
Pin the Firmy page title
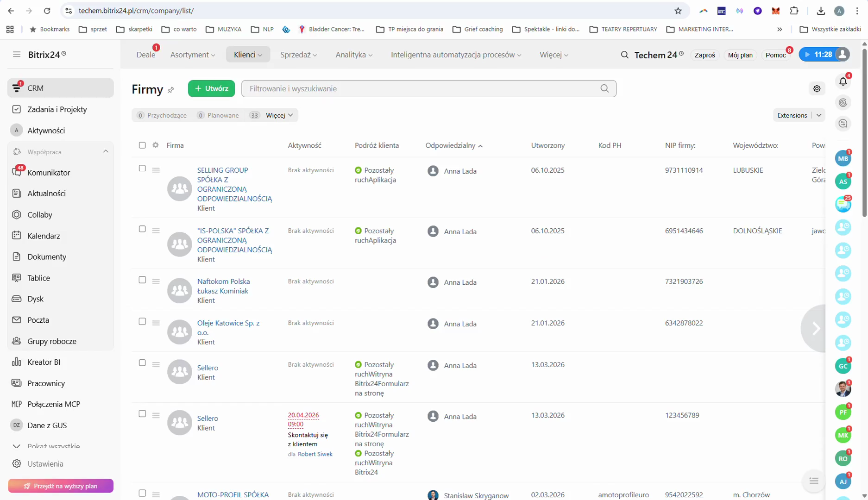click(x=171, y=90)
